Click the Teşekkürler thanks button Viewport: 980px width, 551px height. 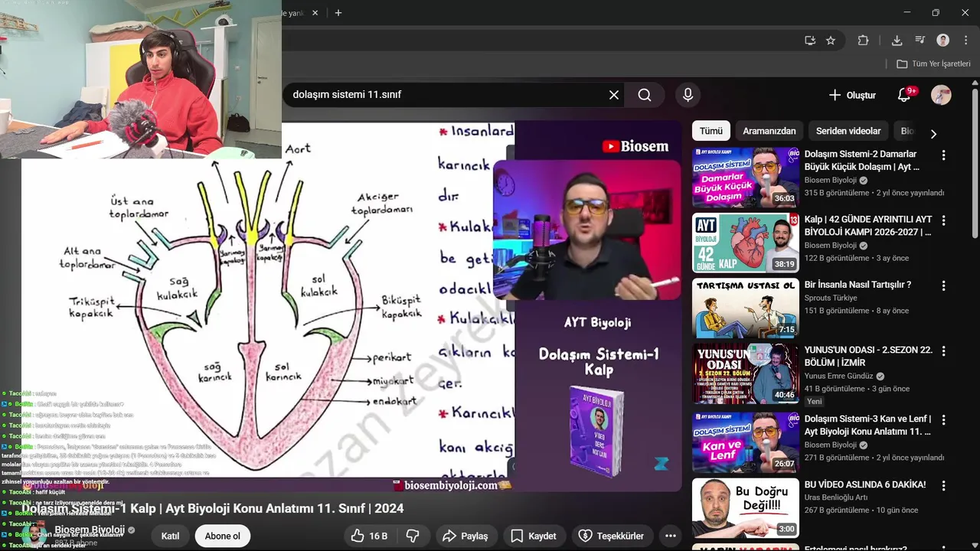pos(612,536)
